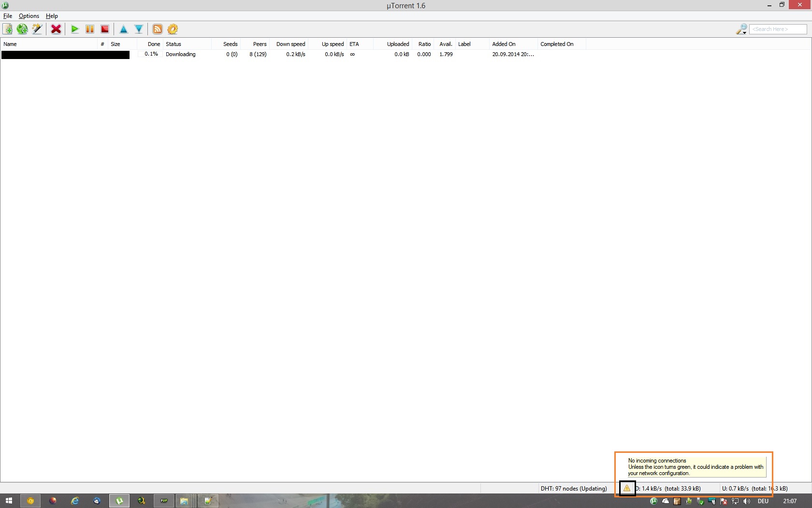The height and width of the screenshot is (508, 812).
Task: Switch to µTorrent taskbar button
Action: 119,501
